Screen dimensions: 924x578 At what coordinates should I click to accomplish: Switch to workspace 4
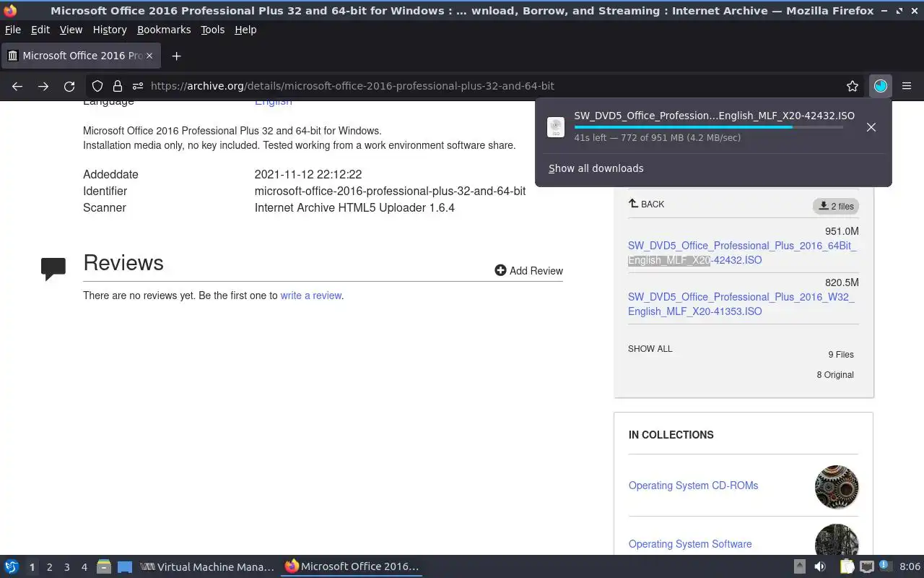pos(84,567)
